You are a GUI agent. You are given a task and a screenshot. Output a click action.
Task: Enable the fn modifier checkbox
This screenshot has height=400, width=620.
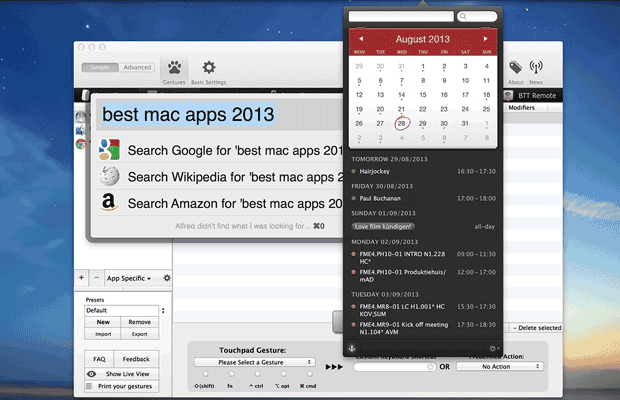point(231,374)
